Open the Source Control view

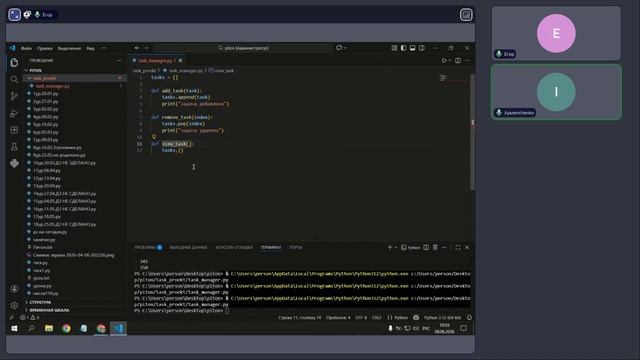point(14,96)
